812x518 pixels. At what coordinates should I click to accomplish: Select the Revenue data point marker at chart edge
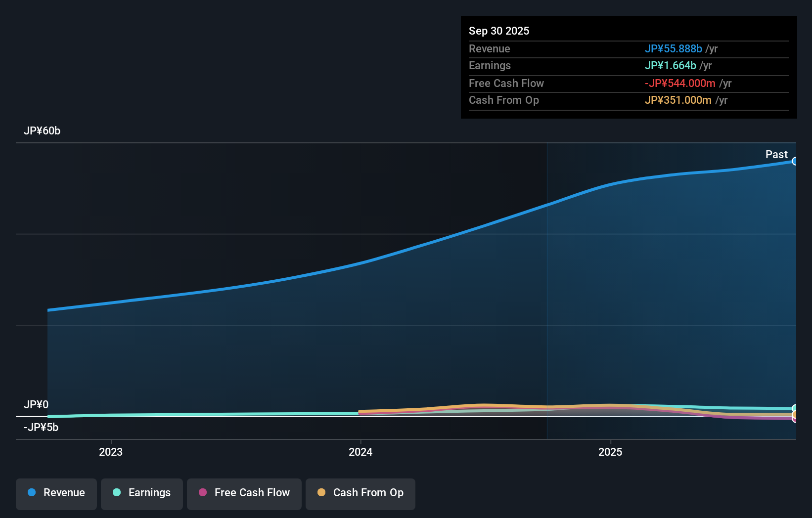click(x=795, y=162)
